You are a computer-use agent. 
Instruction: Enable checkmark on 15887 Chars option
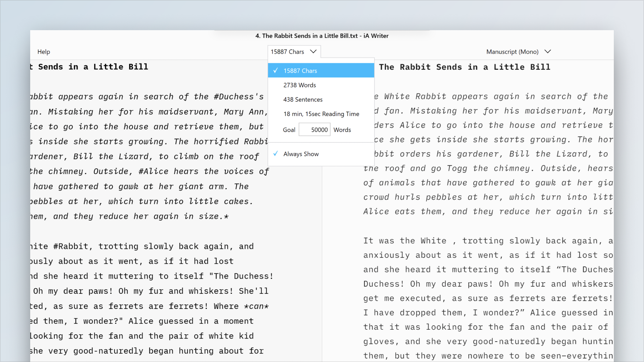[275, 70]
